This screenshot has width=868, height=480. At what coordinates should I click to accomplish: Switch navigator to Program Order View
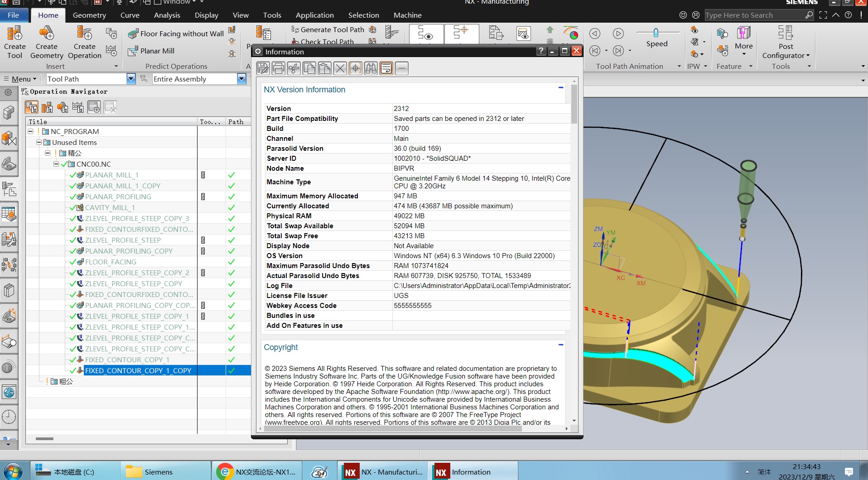[32, 107]
